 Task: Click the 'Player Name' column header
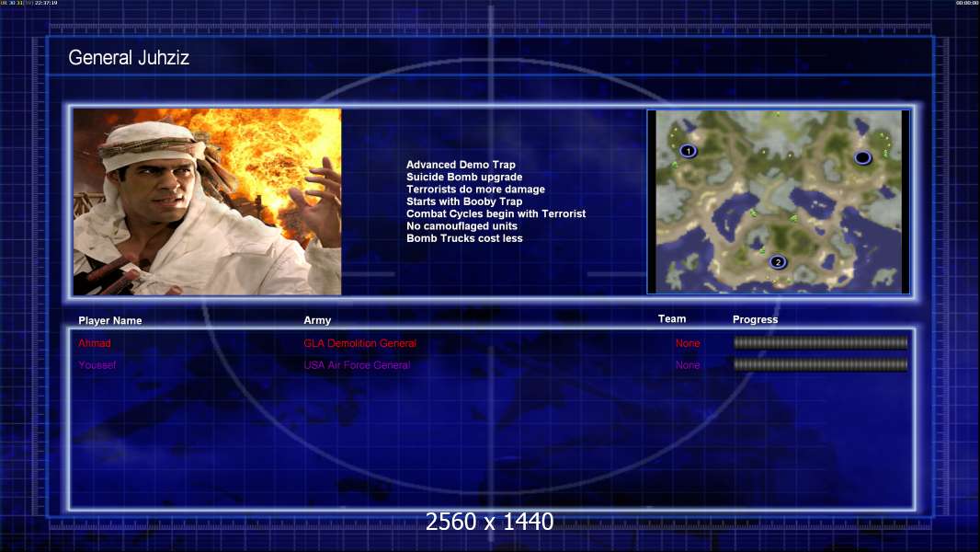pos(110,321)
